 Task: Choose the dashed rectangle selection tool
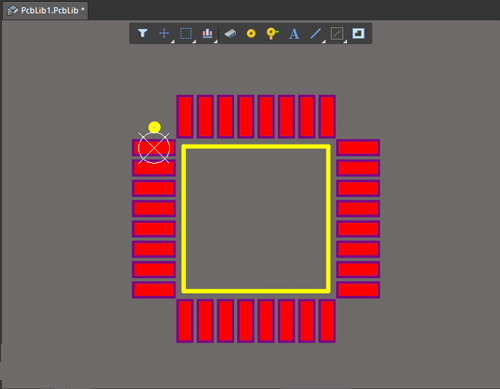(186, 33)
